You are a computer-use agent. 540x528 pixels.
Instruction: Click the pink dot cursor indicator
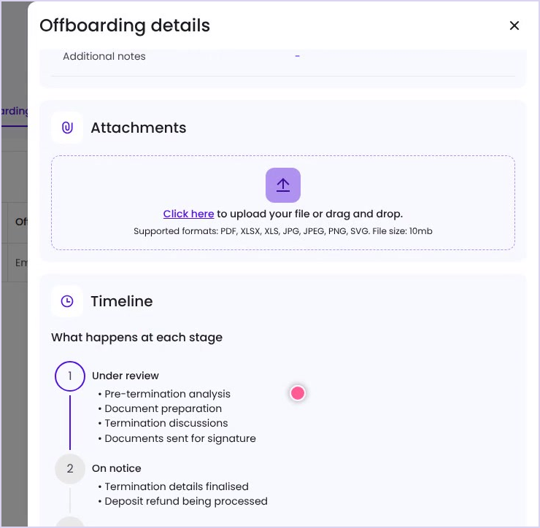(x=298, y=393)
